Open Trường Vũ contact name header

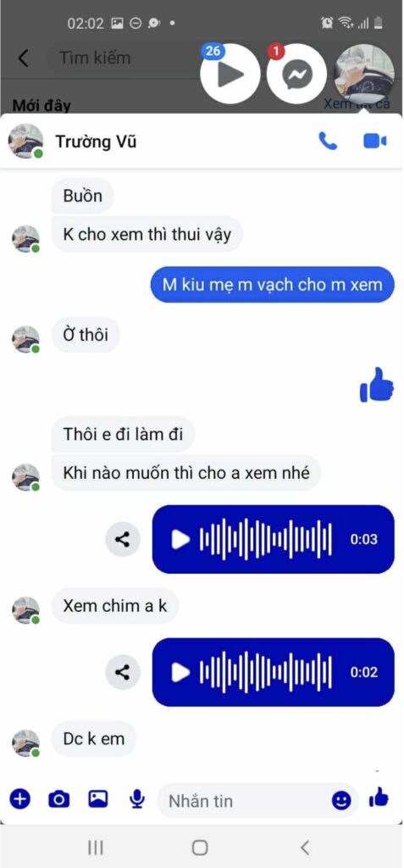coord(96,142)
